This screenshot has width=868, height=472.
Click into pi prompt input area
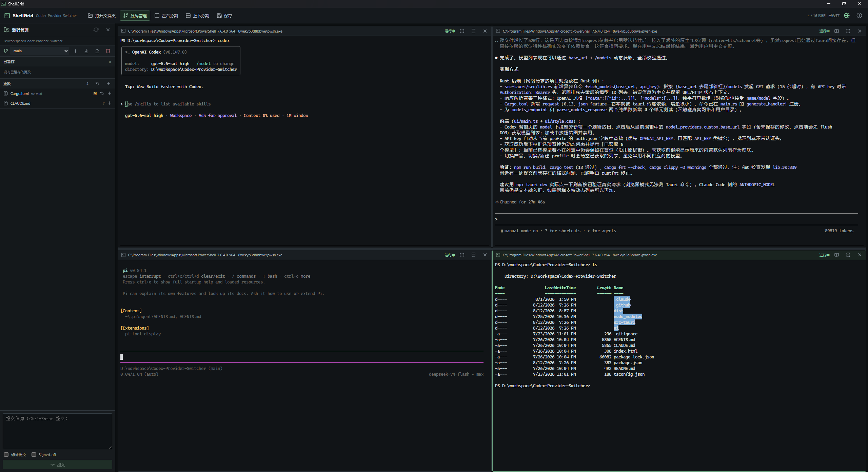point(302,357)
